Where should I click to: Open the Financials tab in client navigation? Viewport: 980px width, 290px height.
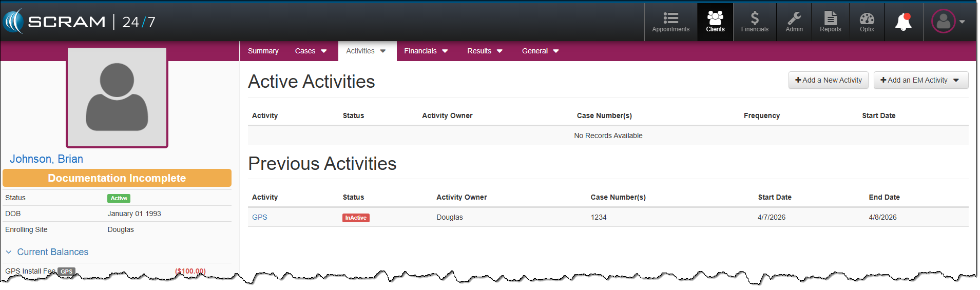pos(426,51)
